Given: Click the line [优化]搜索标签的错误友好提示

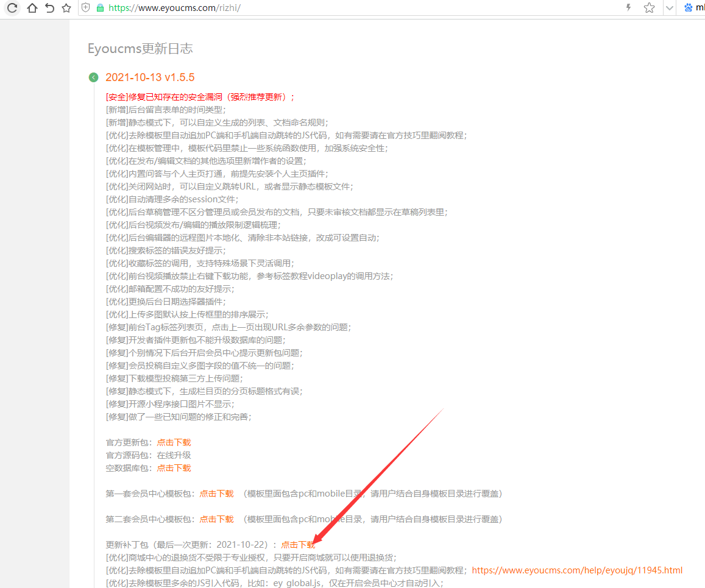Looking at the screenshot, I should pos(166,250).
